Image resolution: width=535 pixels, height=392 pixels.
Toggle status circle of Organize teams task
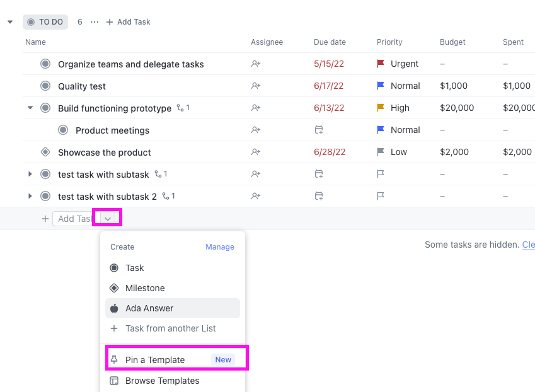(45, 64)
